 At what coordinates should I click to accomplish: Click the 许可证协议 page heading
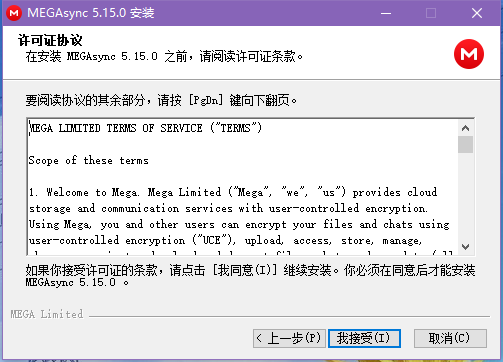[50, 40]
